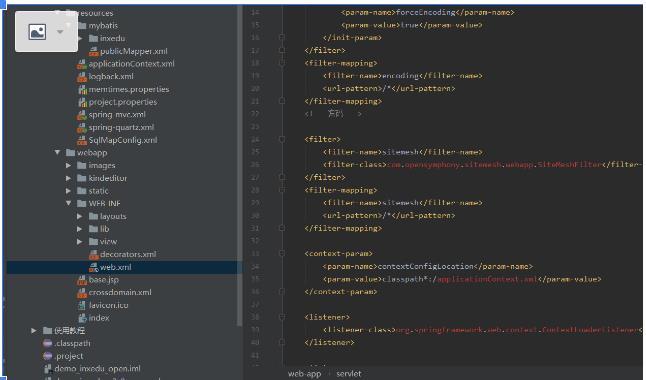Click the web-app breadcrumb
The height and width of the screenshot is (380, 646).
tap(304, 373)
